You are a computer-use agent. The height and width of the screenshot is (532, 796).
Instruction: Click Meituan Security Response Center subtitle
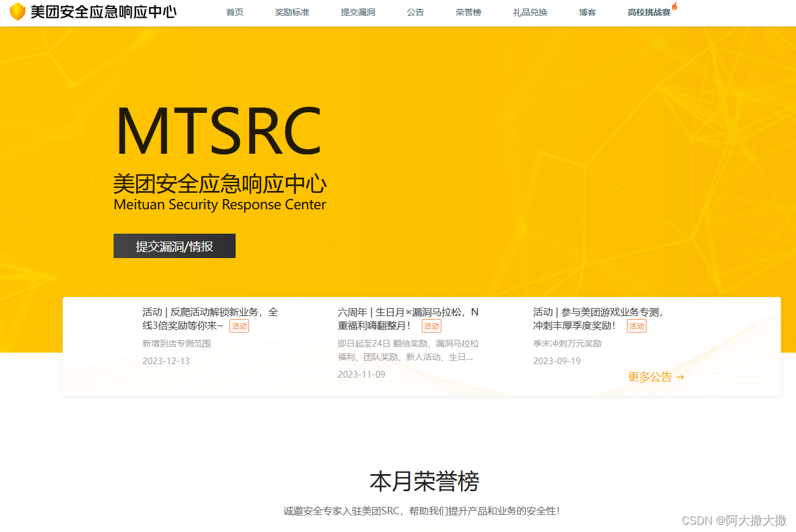tap(220, 204)
